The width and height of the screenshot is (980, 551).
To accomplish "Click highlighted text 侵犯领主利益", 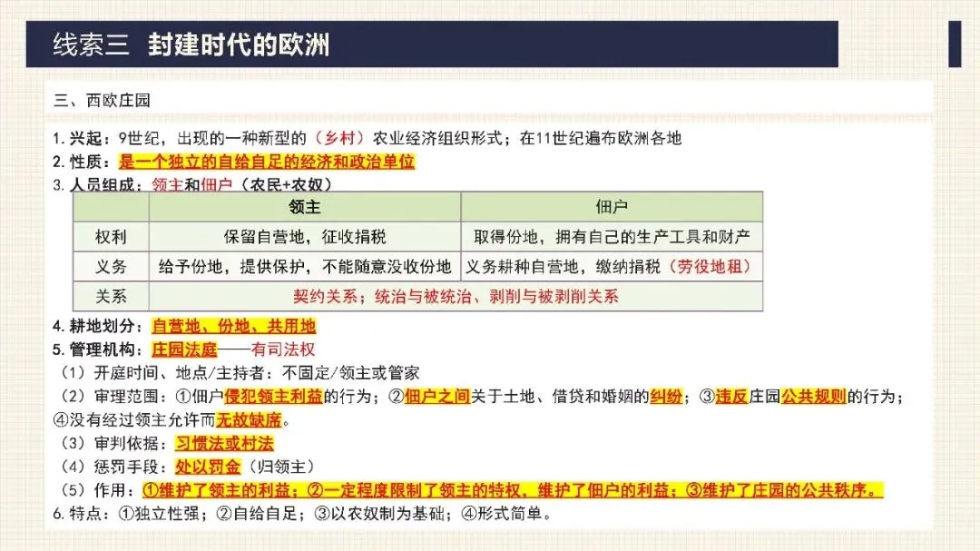I will (273, 397).
